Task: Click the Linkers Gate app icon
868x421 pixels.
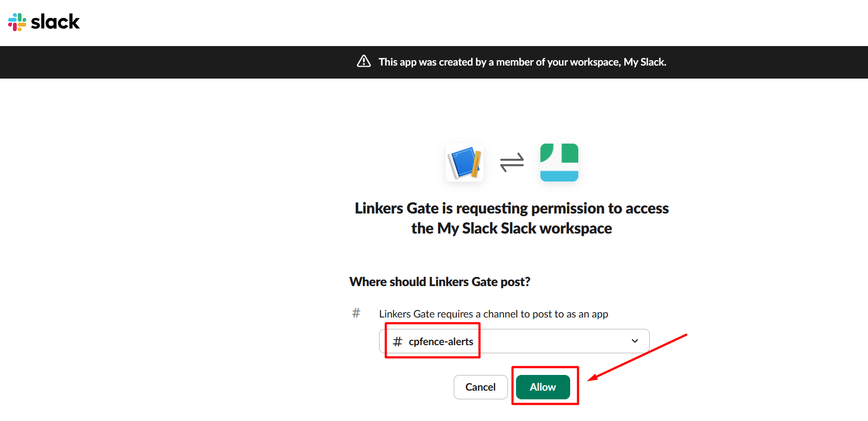Action: 465,163
